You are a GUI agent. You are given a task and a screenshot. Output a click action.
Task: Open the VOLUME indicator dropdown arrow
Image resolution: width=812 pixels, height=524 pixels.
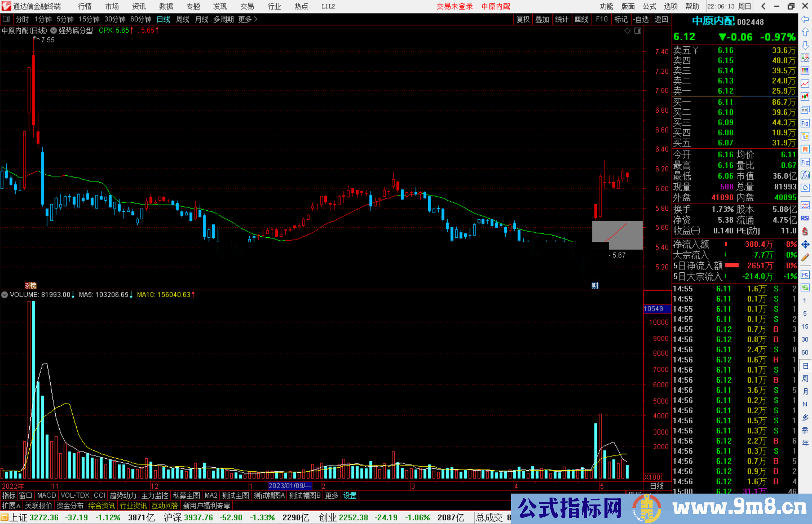click(5, 295)
